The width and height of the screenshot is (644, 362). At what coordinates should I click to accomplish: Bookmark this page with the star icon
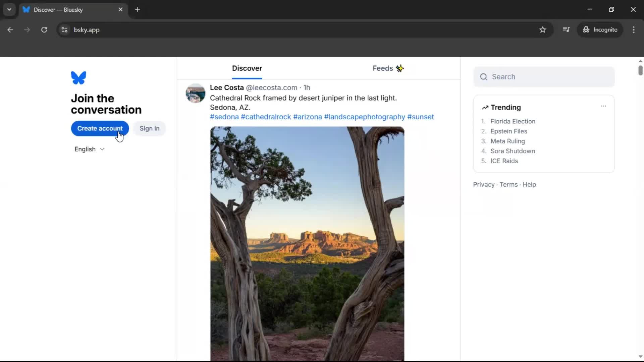[x=543, y=29]
